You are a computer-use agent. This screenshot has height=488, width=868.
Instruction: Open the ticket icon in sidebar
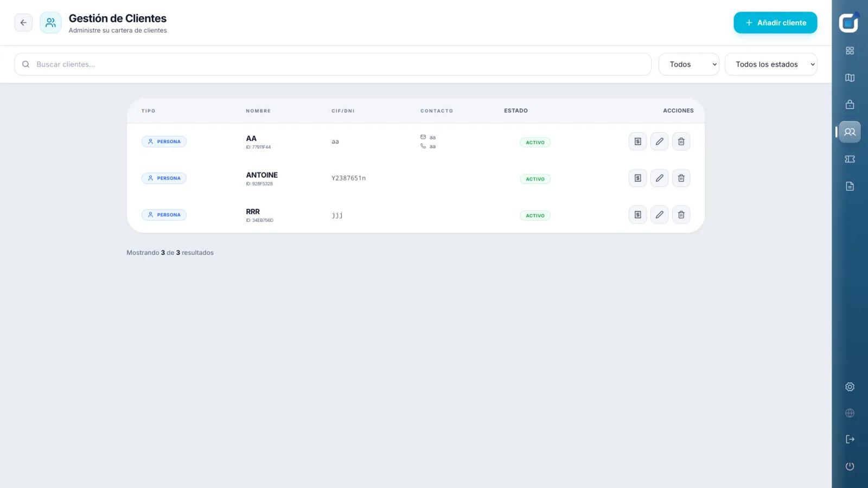point(850,159)
